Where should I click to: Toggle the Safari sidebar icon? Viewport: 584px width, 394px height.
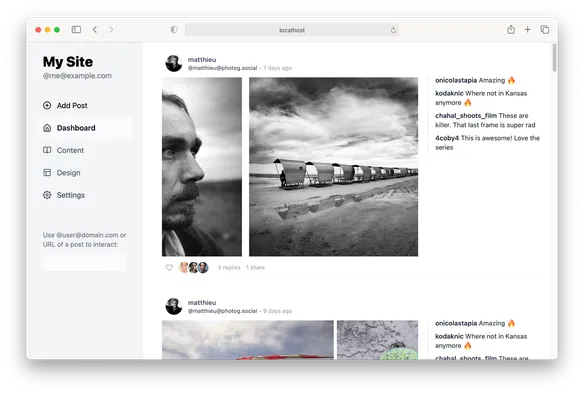(76, 29)
